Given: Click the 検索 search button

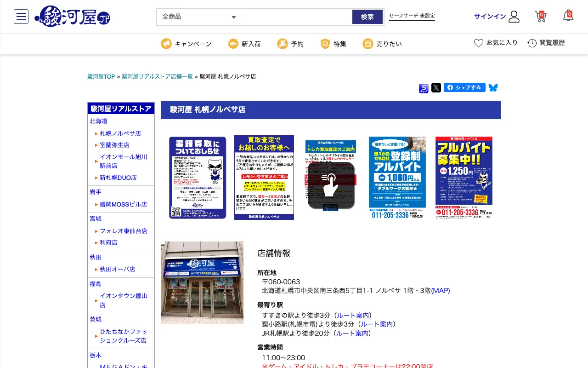Looking at the screenshot, I should point(367,17).
